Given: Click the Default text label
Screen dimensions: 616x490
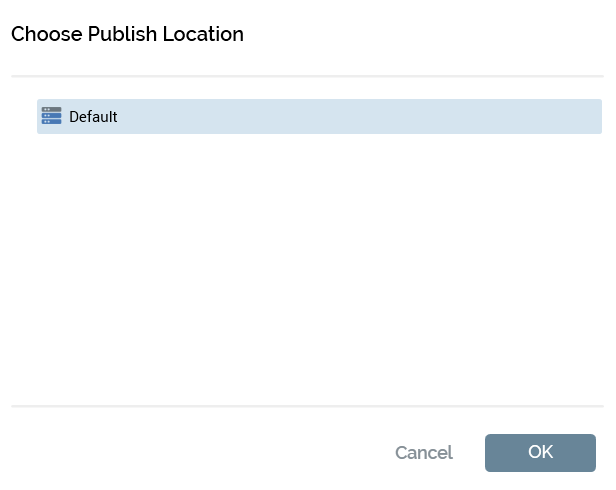Looking at the screenshot, I should click(93, 117).
